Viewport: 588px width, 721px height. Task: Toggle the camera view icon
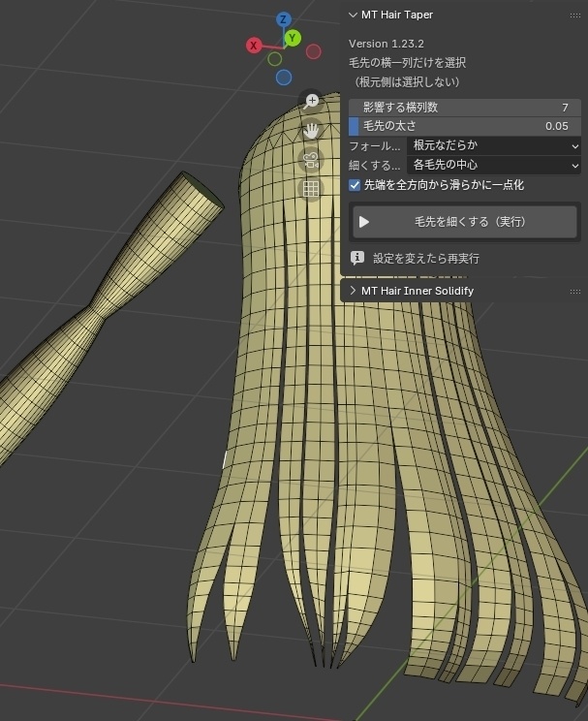coord(311,160)
